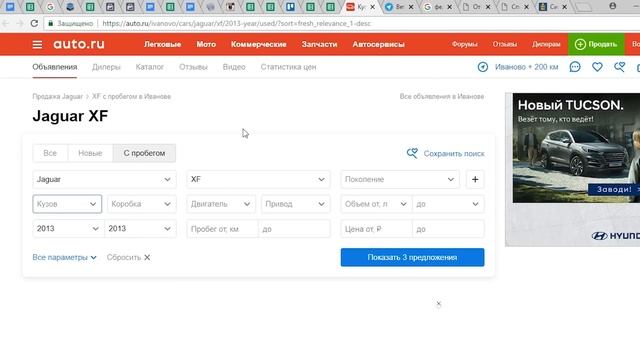Open the Легковые menu
Image resolution: width=640 pixels, height=360 pixels.
click(162, 44)
